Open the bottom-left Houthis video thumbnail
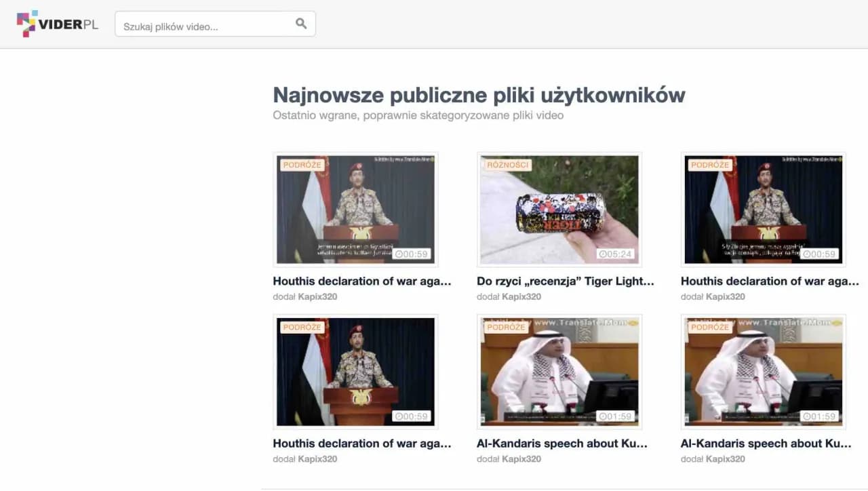This screenshot has height=491, width=868. (355, 372)
